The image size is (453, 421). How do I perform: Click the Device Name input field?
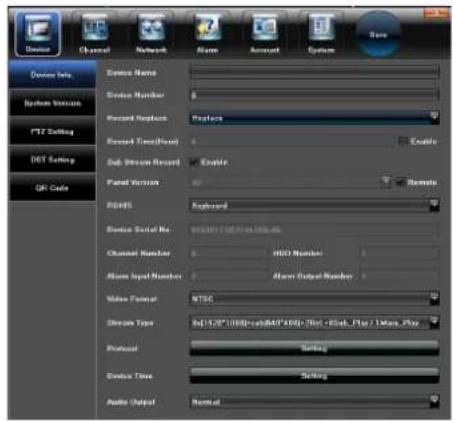tap(314, 72)
